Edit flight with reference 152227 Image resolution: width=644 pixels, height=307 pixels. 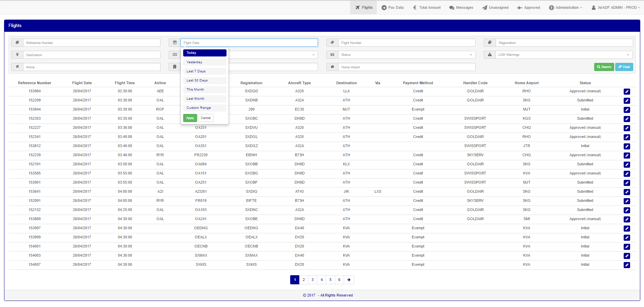tap(627, 128)
